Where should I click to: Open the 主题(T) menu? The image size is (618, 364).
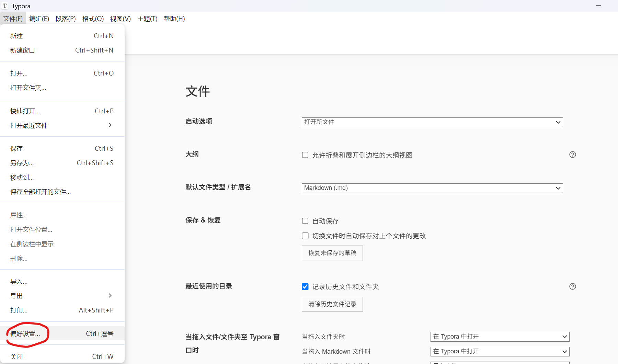click(x=147, y=19)
